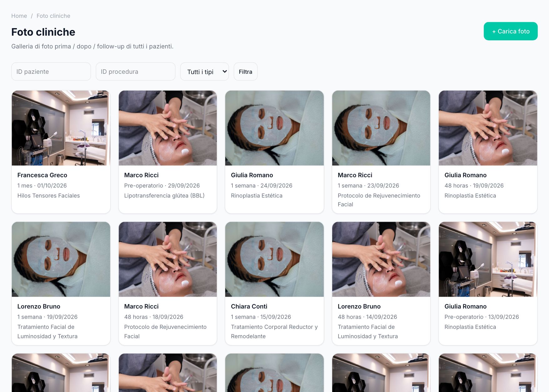Viewport: 549px width, 392px height.
Task: Open Lorenzo Bruno's 14/09/2026 photo thumbnail
Action: (381, 259)
